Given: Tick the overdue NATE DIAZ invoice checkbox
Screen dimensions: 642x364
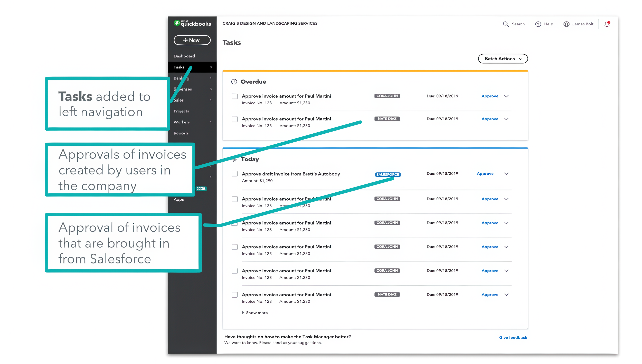Looking at the screenshot, I should click(234, 119).
